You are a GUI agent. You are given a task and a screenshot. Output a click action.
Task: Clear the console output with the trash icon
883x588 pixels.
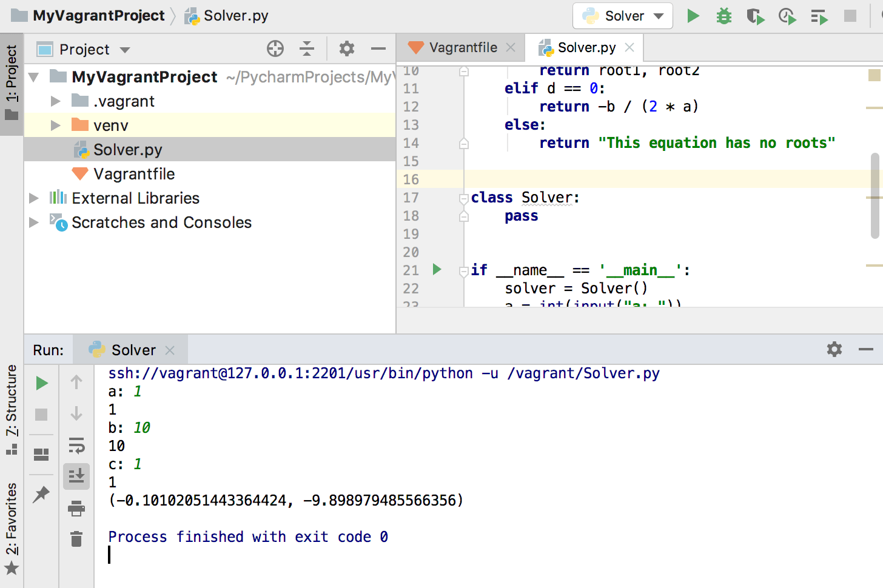pyautogui.click(x=76, y=539)
